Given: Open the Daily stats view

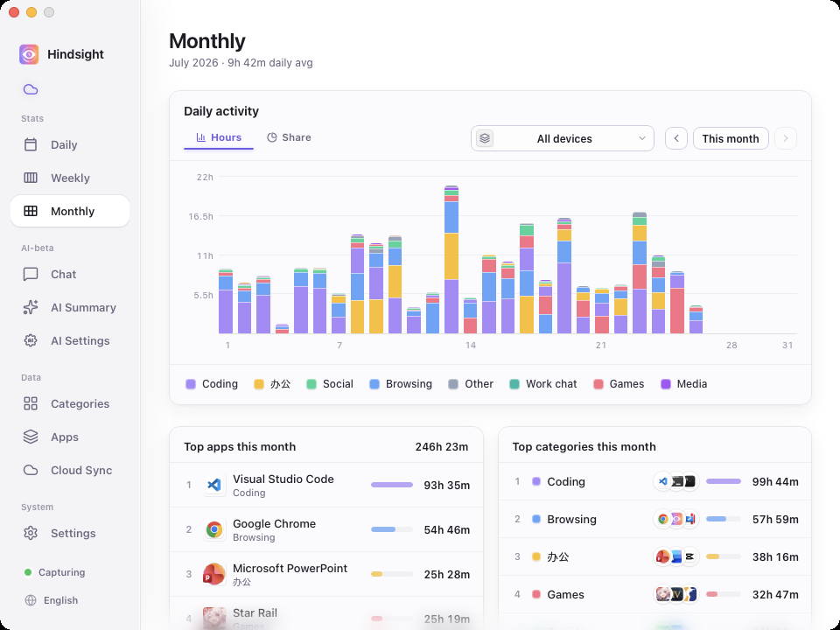Looking at the screenshot, I should (70, 144).
